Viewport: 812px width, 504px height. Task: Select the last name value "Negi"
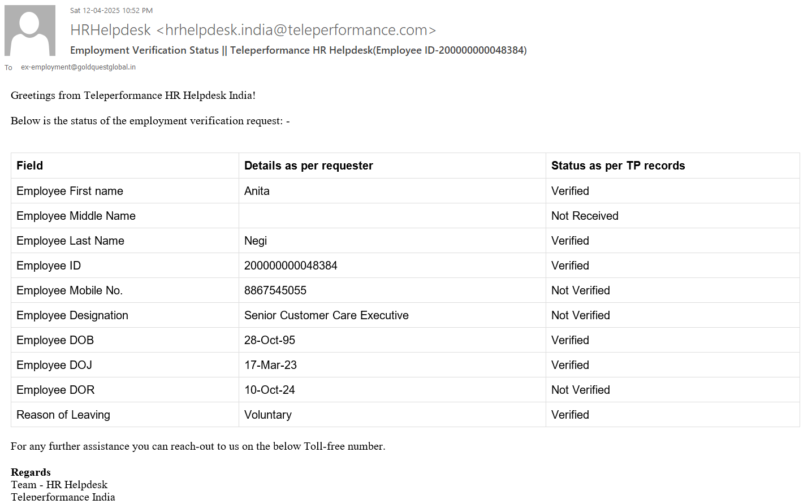(256, 241)
